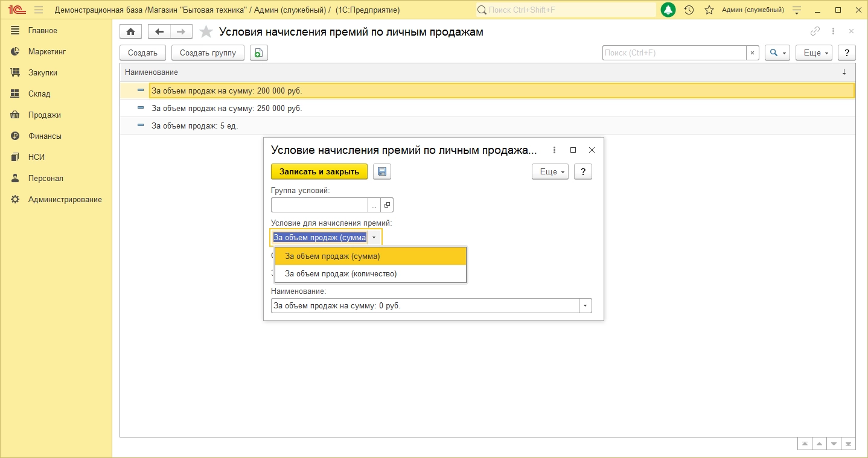The width and height of the screenshot is (868, 458).
Task: Go to home page icon
Action: pos(131,32)
